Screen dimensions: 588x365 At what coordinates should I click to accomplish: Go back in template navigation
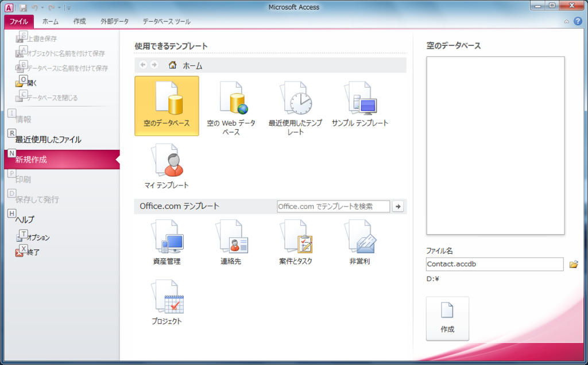[143, 65]
